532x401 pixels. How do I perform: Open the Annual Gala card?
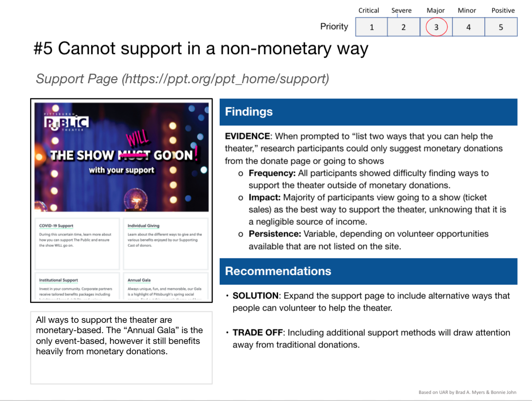pyautogui.click(x=165, y=286)
